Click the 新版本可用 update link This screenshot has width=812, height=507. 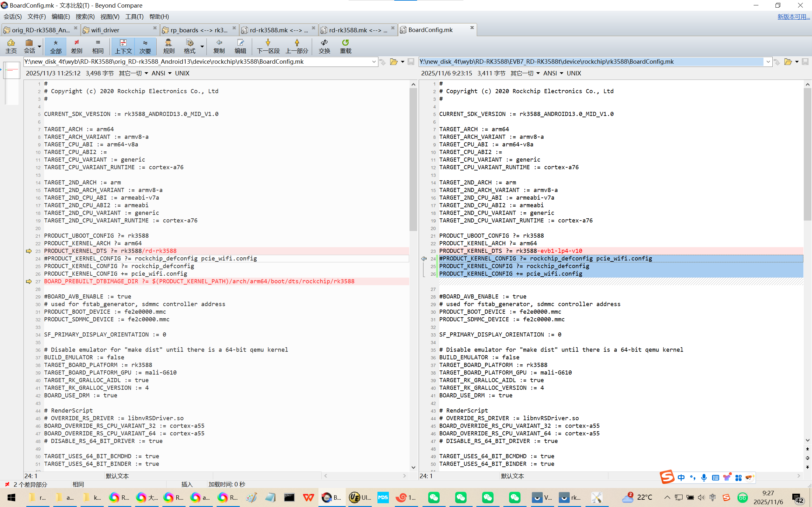(793, 16)
